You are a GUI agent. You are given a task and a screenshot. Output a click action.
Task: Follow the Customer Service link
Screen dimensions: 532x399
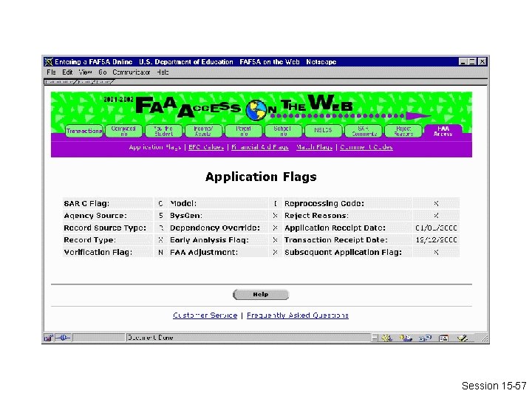pyautogui.click(x=205, y=316)
